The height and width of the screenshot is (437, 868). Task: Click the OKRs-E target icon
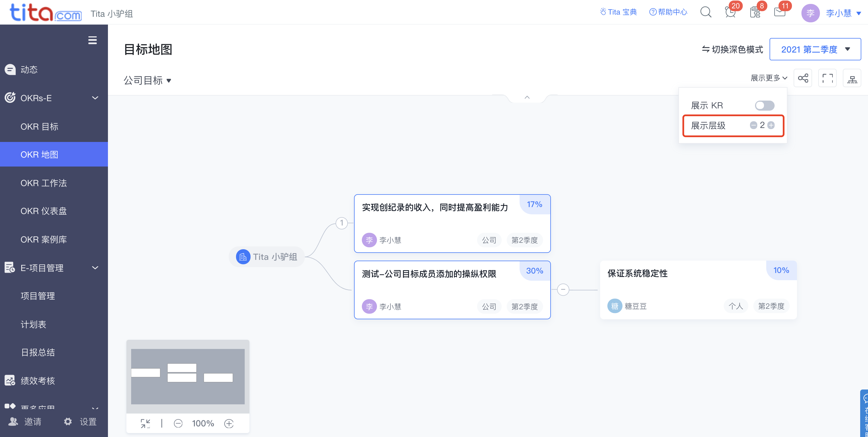coord(10,98)
